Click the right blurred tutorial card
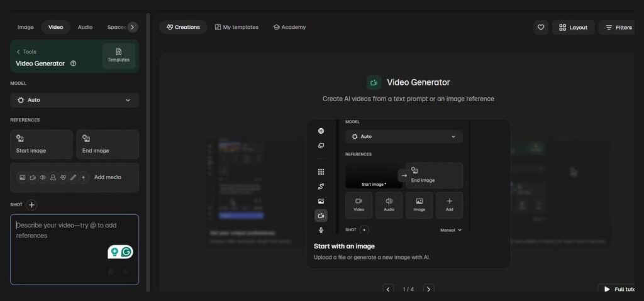This screenshot has height=301, width=644. pyautogui.click(x=560, y=192)
